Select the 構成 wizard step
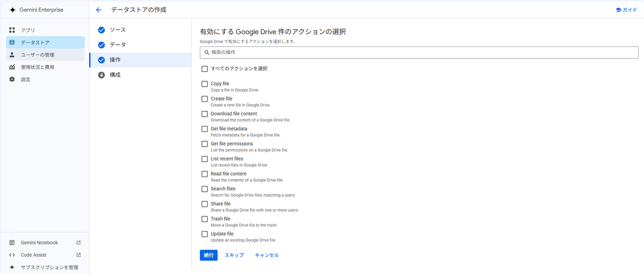Screen dimensions: 644x274 coord(140,75)
